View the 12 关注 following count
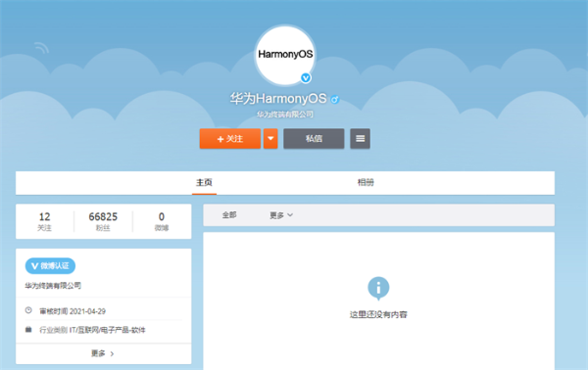The width and height of the screenshot is (588, 370). pyautogui.click(x=45, y=221)
